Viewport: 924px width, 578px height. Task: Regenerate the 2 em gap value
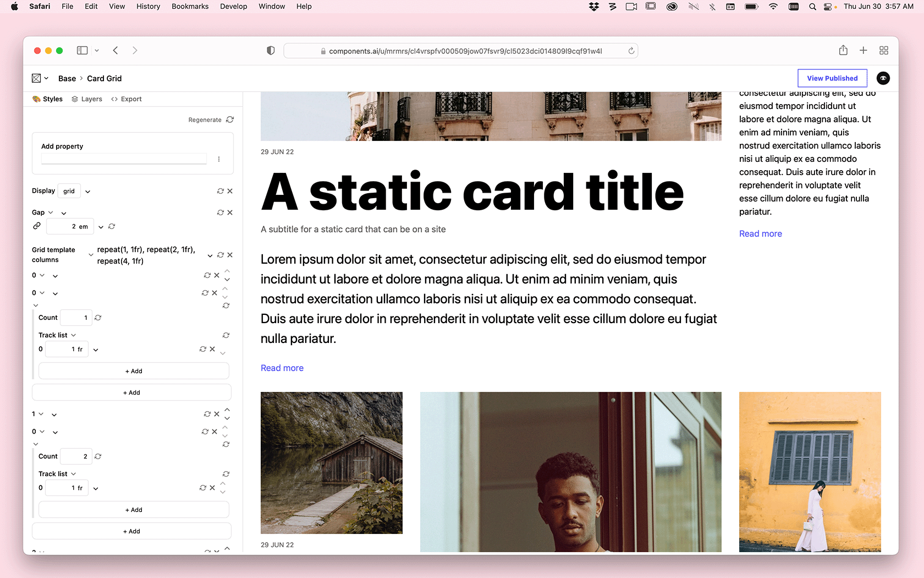pyautogui.click(x=112, y=226)
